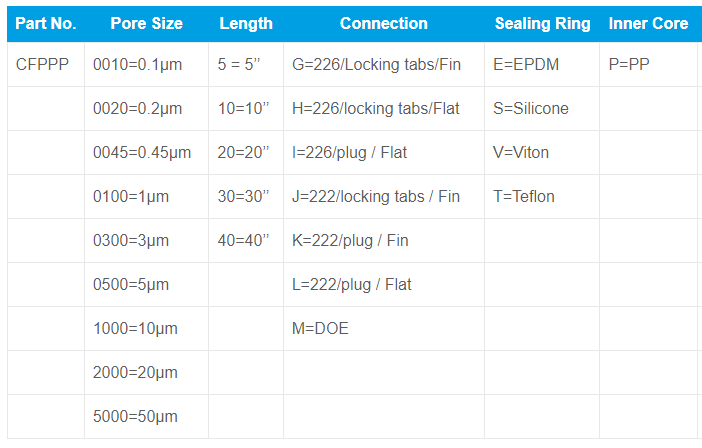Select the I=226/plug / Flat connection

click(x=349, y=153)
